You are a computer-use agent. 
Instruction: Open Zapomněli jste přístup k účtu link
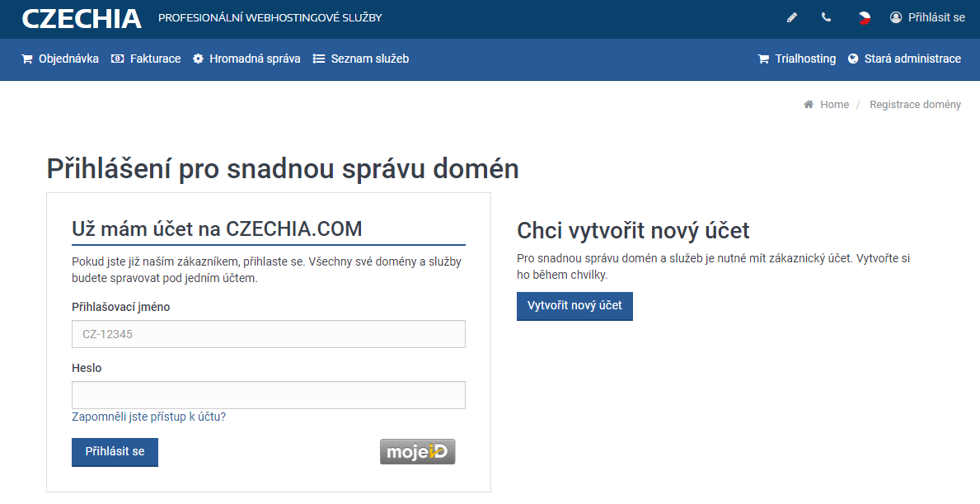[148, 417]
